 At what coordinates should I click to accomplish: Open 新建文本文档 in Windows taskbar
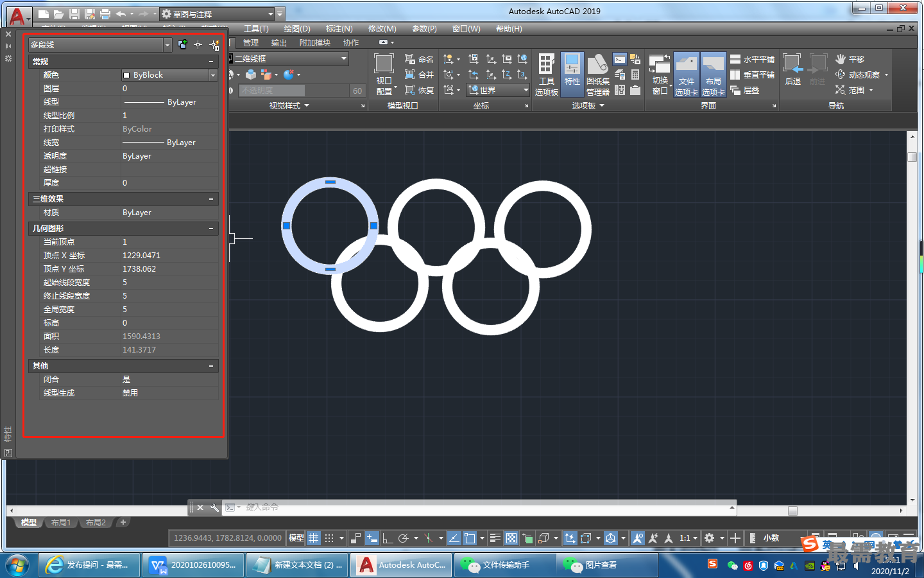(x=297, y=565)
